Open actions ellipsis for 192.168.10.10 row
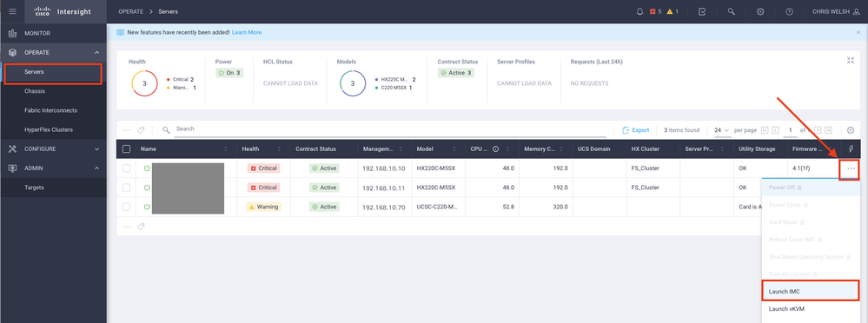The image size is (868, 323). click(851, 168)
